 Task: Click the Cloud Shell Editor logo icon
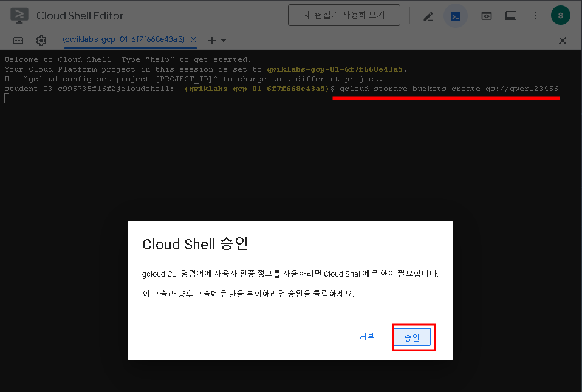coord(19,16)
